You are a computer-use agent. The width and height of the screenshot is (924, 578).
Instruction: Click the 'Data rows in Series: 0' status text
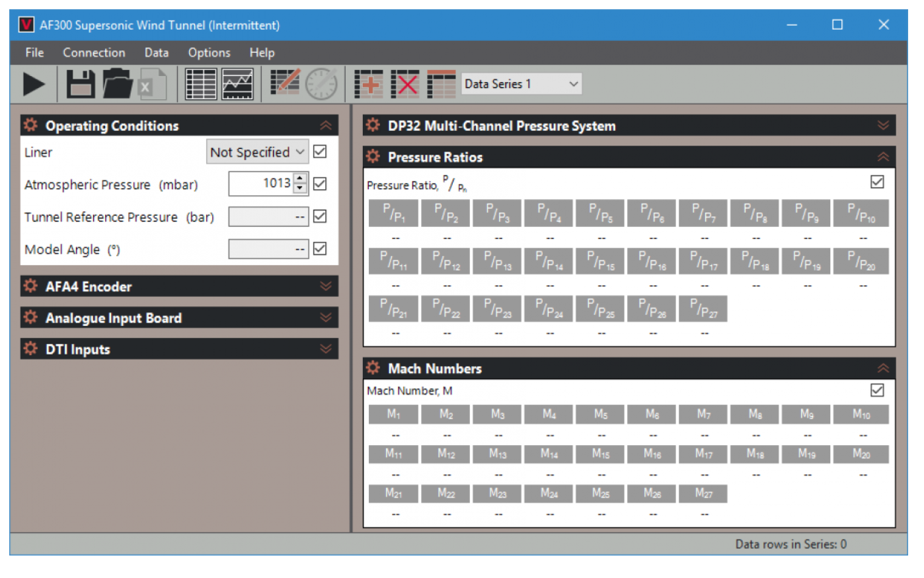[790, 544]
